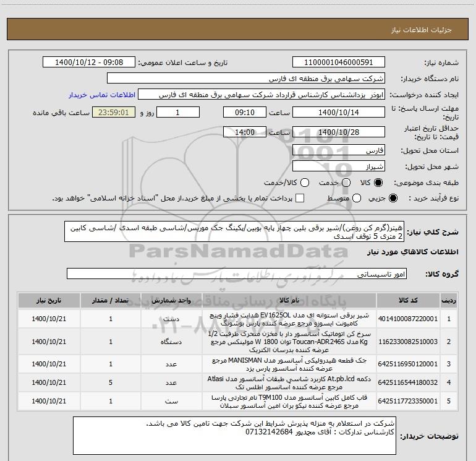The height and width of the screenshot is (461, 476).
Task: Click the product group field امور تاسیساتی
Action: [237, 274]
